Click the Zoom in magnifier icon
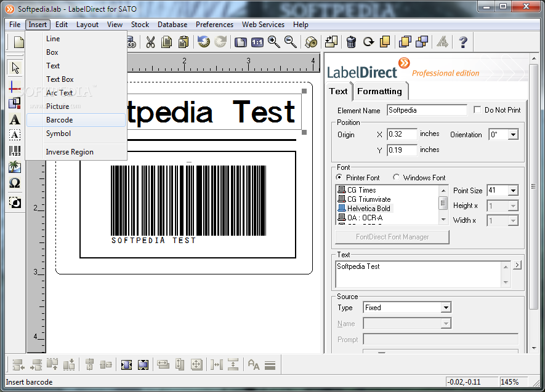The image size is (545, 392). [274, 42]
